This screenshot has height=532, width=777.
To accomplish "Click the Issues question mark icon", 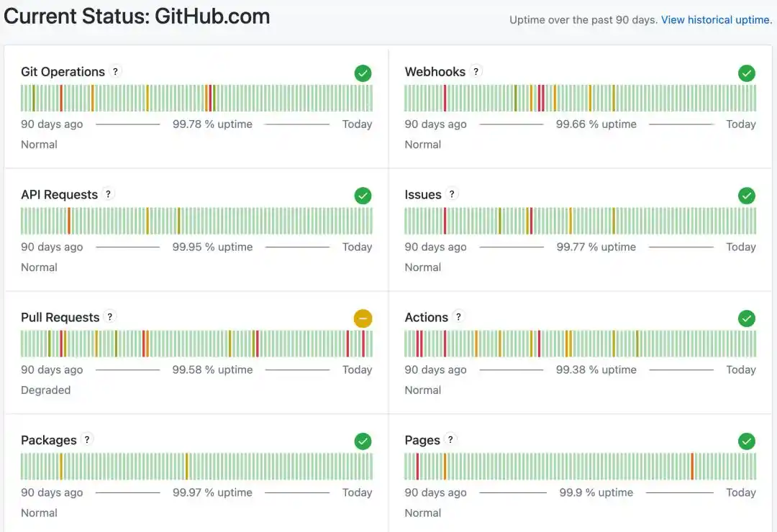I will pyautogui.click(x=452, y=194).
